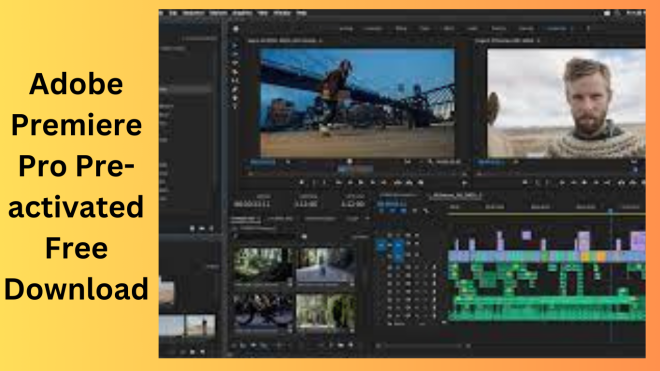The width and height of the screenshot is (660, 371).
Task: Select the open sequence tab above timeline
Action: coord(456,195)
